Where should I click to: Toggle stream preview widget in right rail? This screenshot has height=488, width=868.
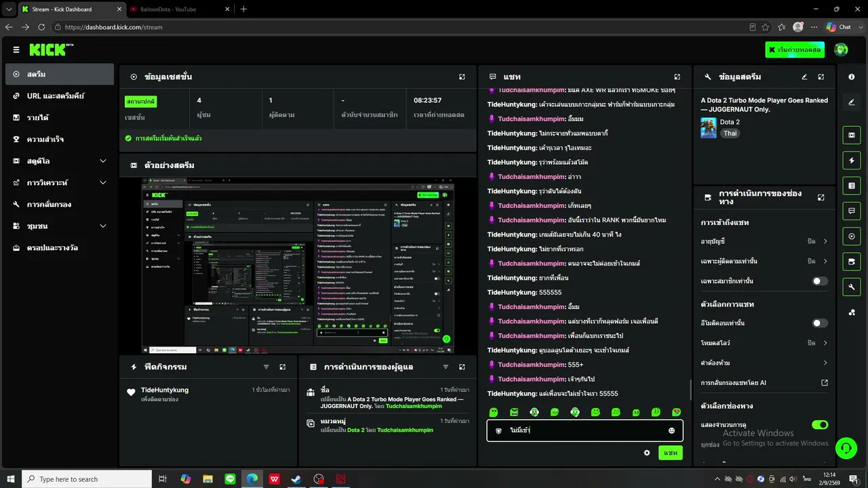click(x=852, y=135)
